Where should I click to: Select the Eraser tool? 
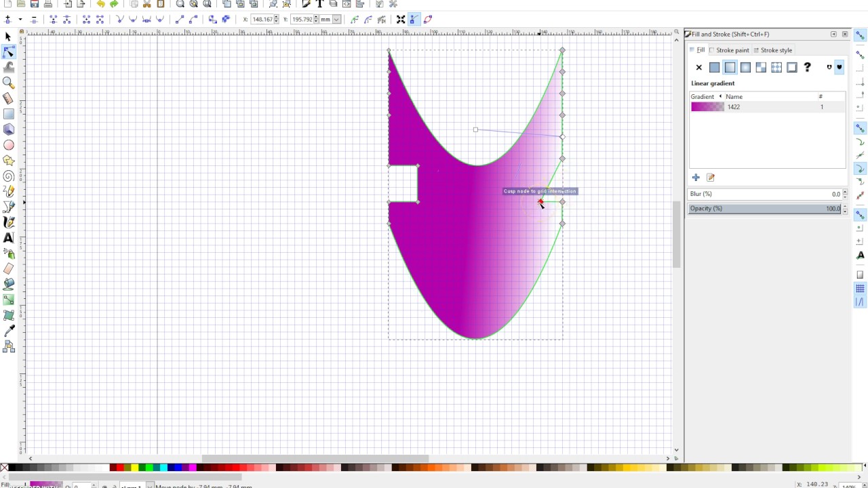8,269
